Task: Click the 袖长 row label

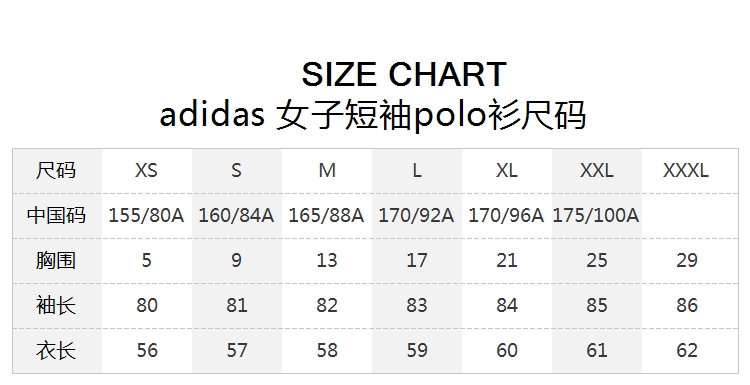Action: (56, 305)
